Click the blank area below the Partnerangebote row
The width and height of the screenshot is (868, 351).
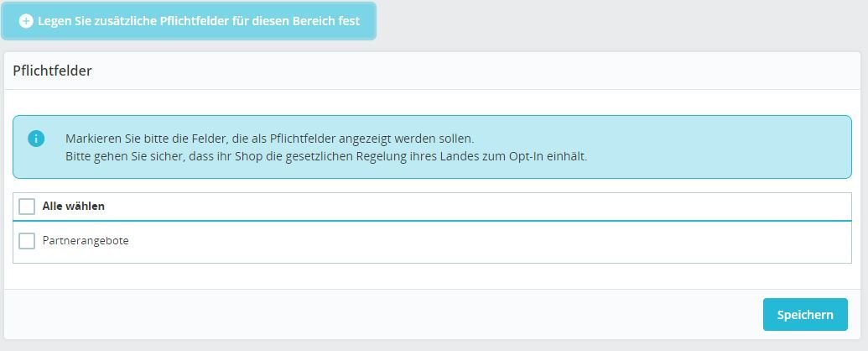432,275
